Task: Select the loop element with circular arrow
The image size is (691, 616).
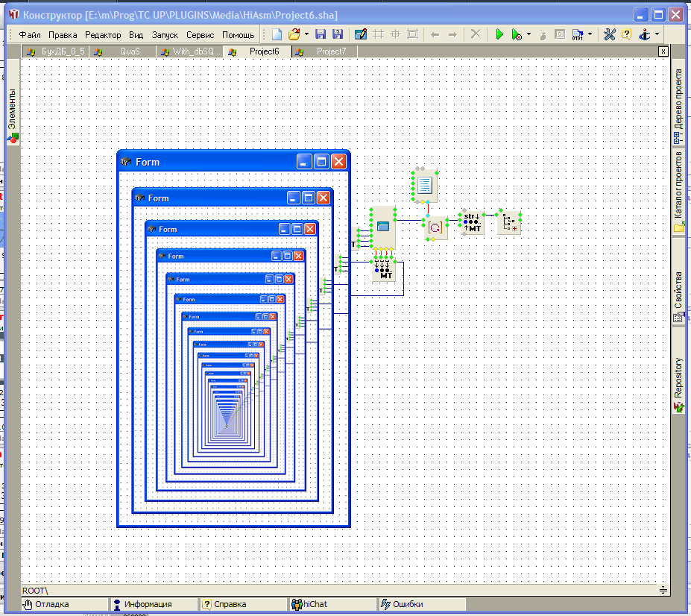Action: pyautogui.click(x=435, y=227)
